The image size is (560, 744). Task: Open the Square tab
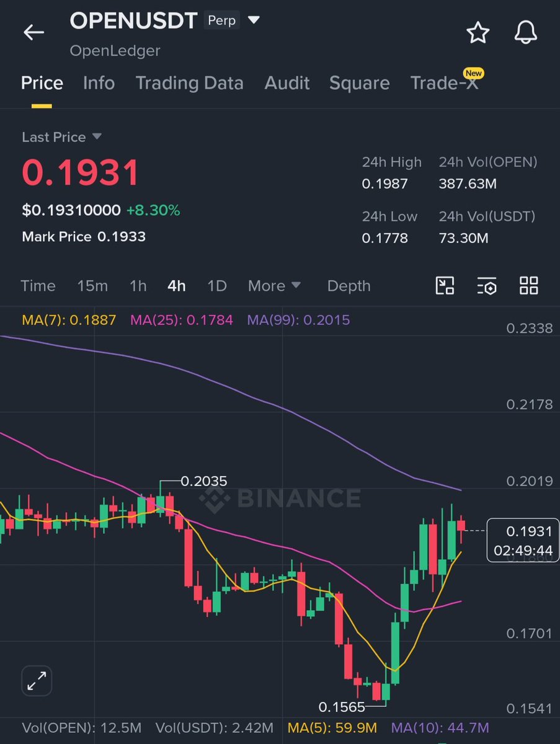click(359, 83)
